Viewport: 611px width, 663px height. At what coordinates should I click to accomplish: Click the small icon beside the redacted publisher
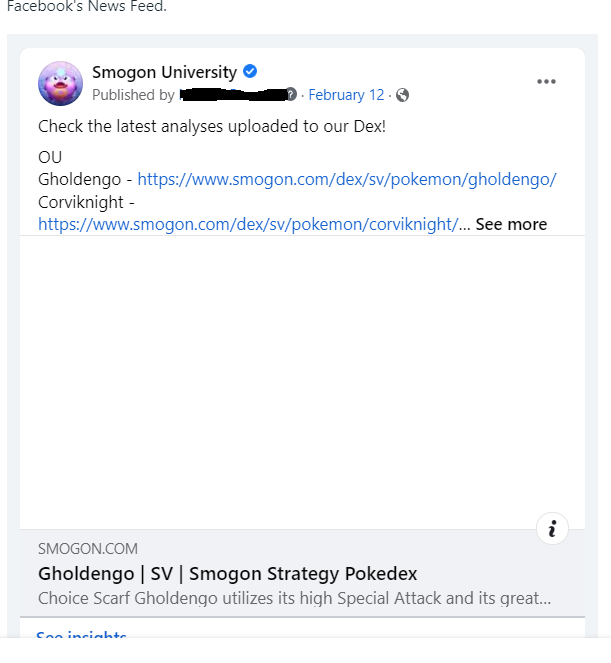click(x=291, y=95)
